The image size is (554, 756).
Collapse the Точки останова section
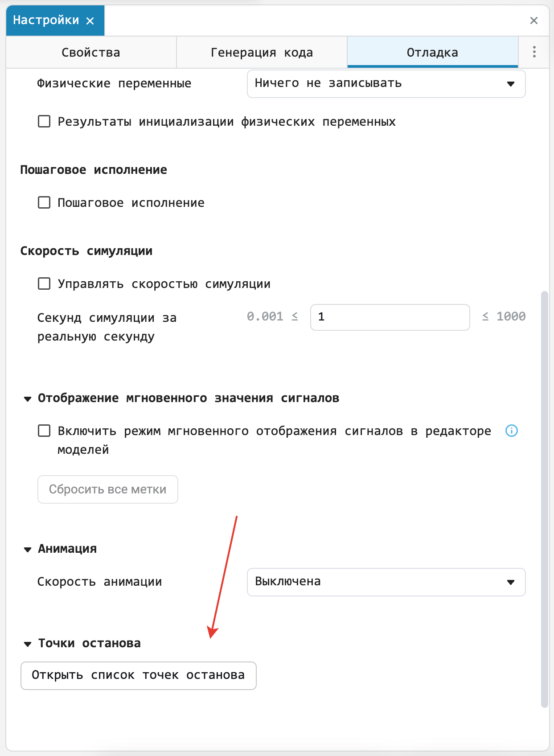28,644
